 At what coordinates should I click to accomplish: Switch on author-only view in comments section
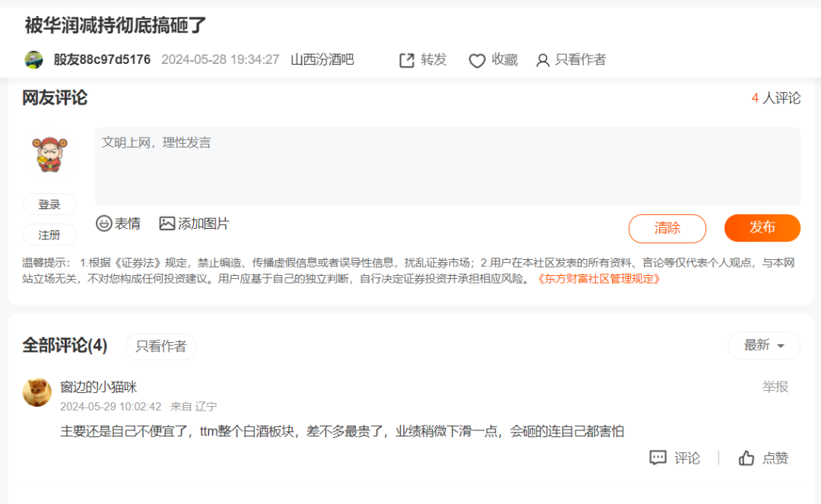161,346
